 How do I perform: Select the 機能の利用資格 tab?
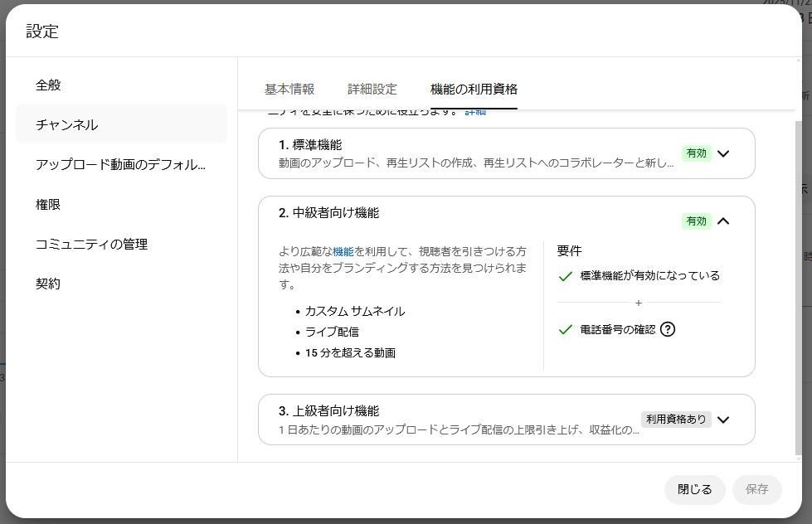[x=474, y=89]
